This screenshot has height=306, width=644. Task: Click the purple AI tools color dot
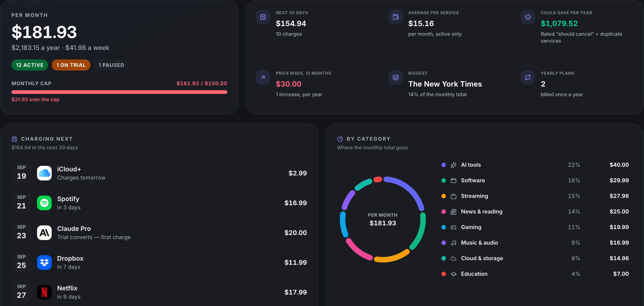[x=444, y=165]
